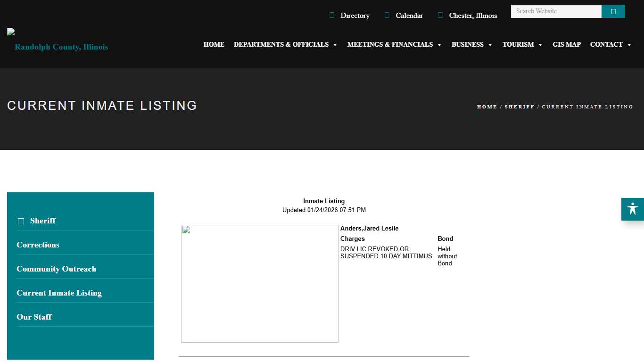Viewport: 644px width, 362px height.
Task: Open the TOURISM dropdown arrow
Action: click(x=539, y=45)
